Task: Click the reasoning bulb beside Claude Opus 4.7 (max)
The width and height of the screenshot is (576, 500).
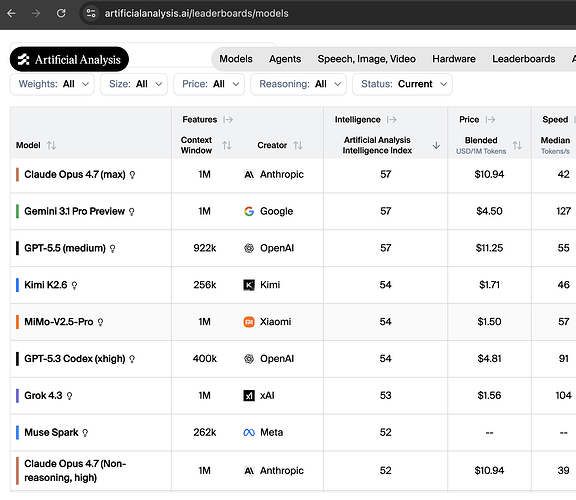Action: [x=133, y=175]
